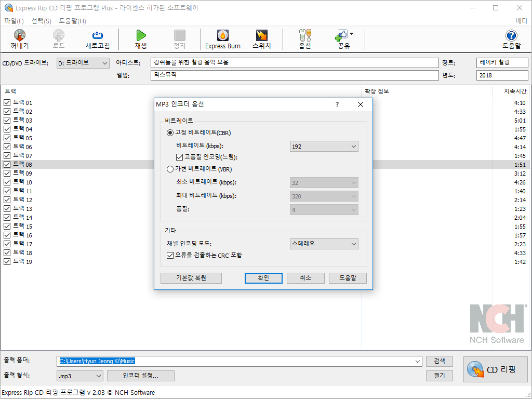The width and height of the screenshot is (532, 399).
Task: Uncheck 트랙 08 checkbox
Action: pyautogui.click(x=7, y=164)
